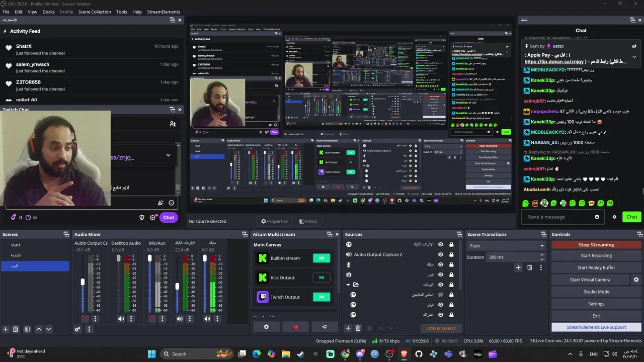Image resolution: width=644 pixels, height=362 pixels.
Task: Open the Docks menu
Action: click(x=48, y=12)
